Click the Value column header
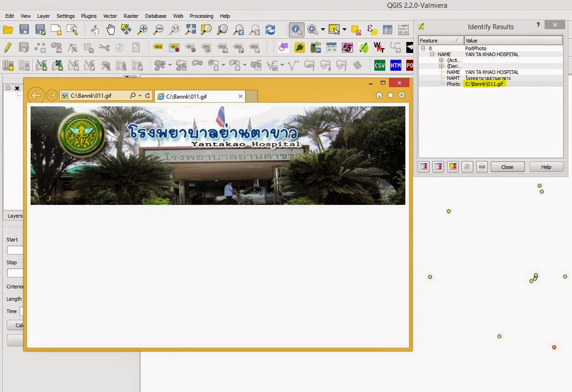 click(514, 41)
